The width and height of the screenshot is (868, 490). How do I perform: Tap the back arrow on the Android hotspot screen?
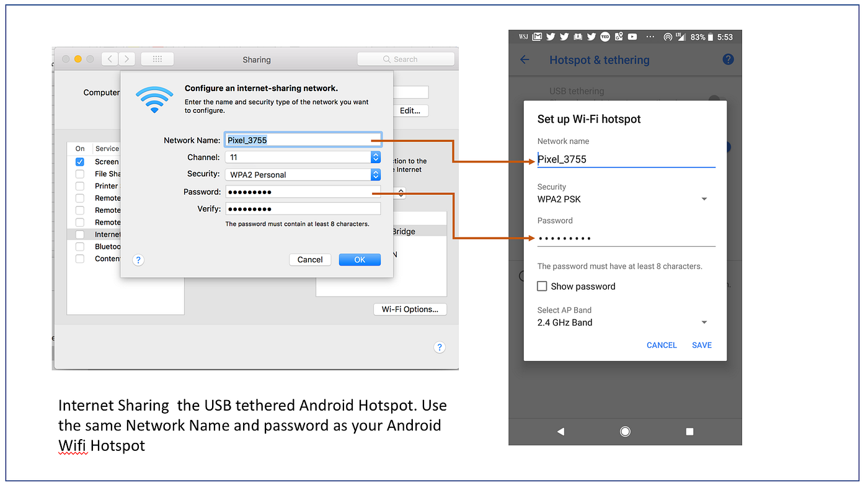[524, 60]
